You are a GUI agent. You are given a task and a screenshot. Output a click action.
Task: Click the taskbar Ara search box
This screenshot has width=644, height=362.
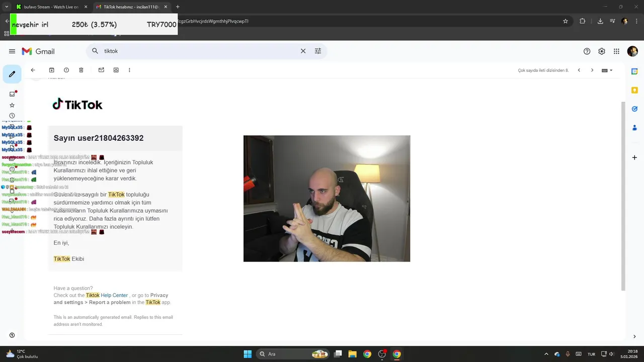click(x=293, y=354)
